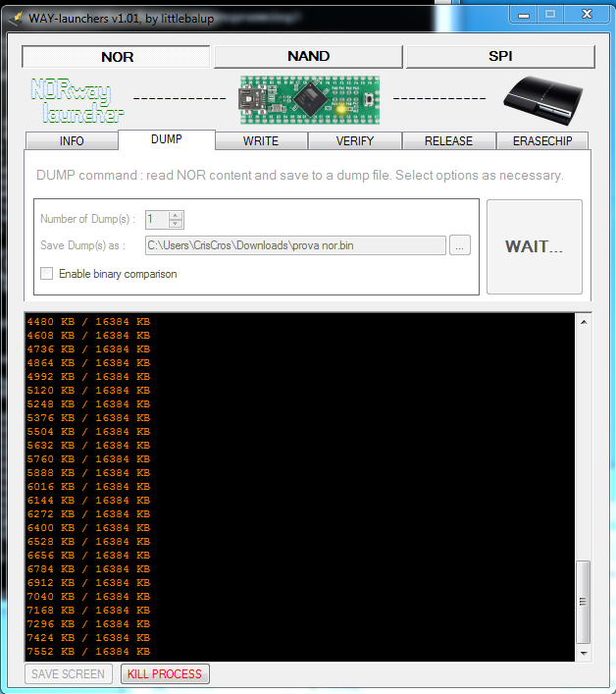The width and height of the screenshot is (616, 694).
Task: Increase Number of Dumps with up arrow
Action: (x=176, y=216)
